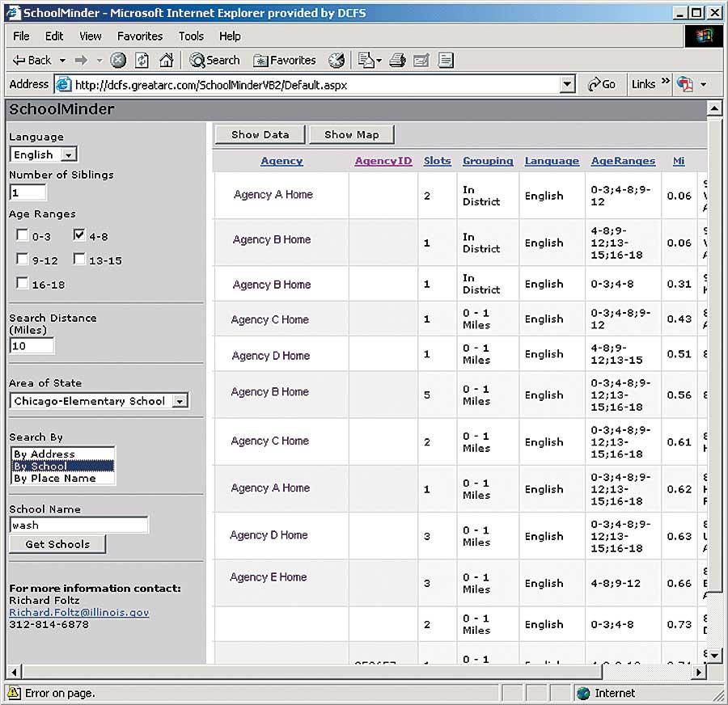728x705 pixels.
Task: Click the error warning icon in status bar
Action: 14,693
